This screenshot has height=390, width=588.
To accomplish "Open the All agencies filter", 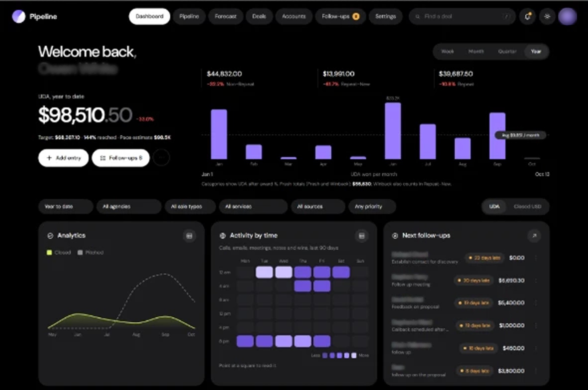I will coord(129,206).
